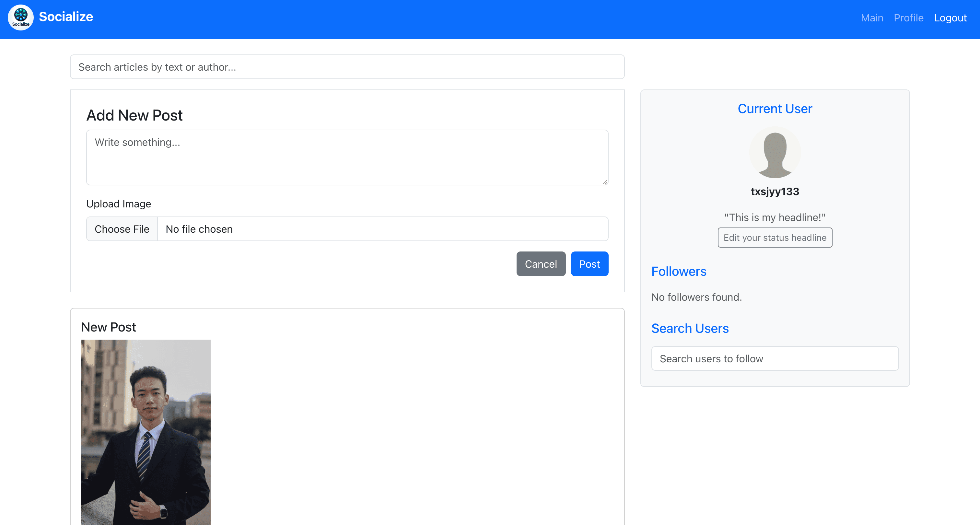Image resolution: width=980 pixels, height=525 pixels.
Task: Click the Current User heading
Action: 775,109
